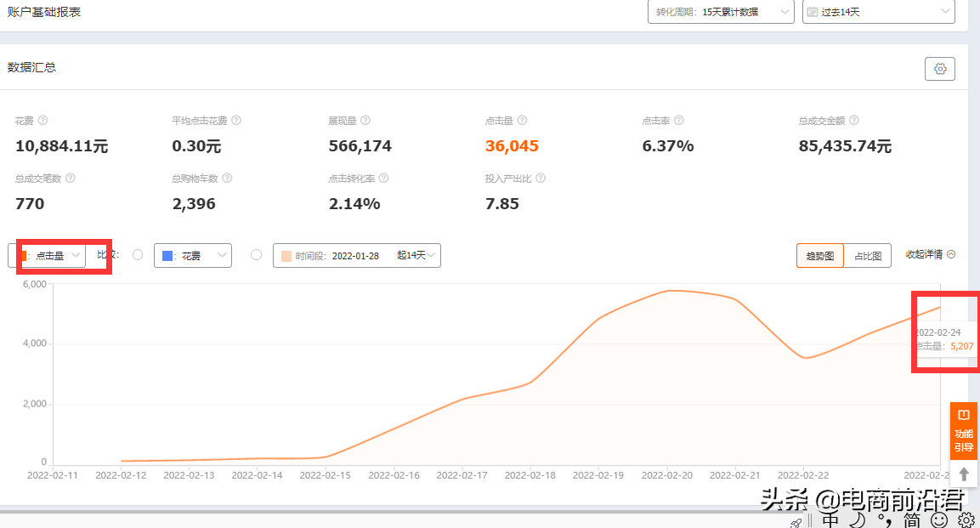Select the radio button before 花费 comparison

pos(138,254)
